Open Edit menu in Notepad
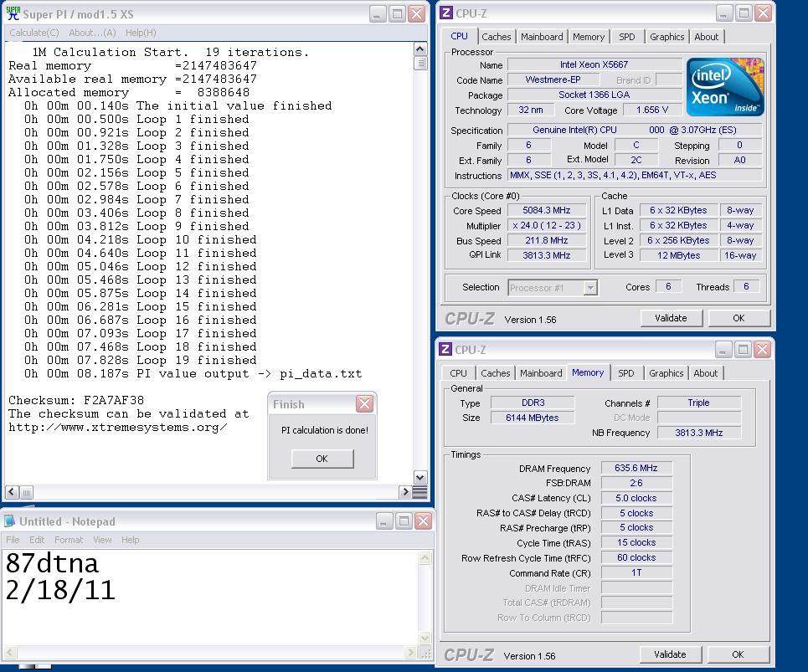 [x=37, y=540]
